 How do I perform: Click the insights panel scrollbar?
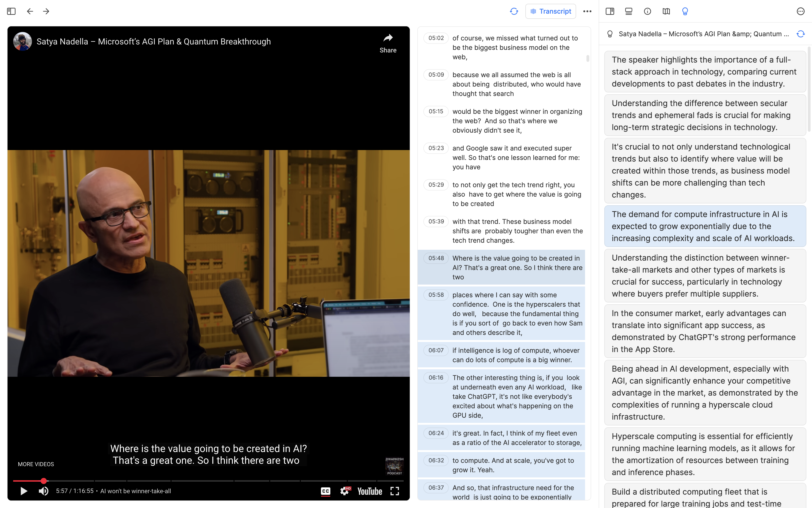(x=809, y=89)
